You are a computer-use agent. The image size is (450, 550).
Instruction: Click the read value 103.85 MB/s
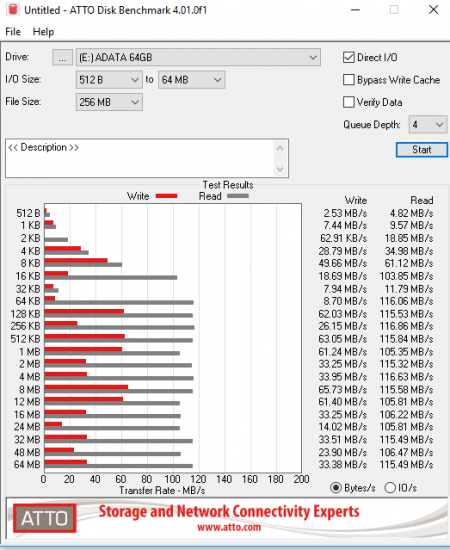point(406,276)
